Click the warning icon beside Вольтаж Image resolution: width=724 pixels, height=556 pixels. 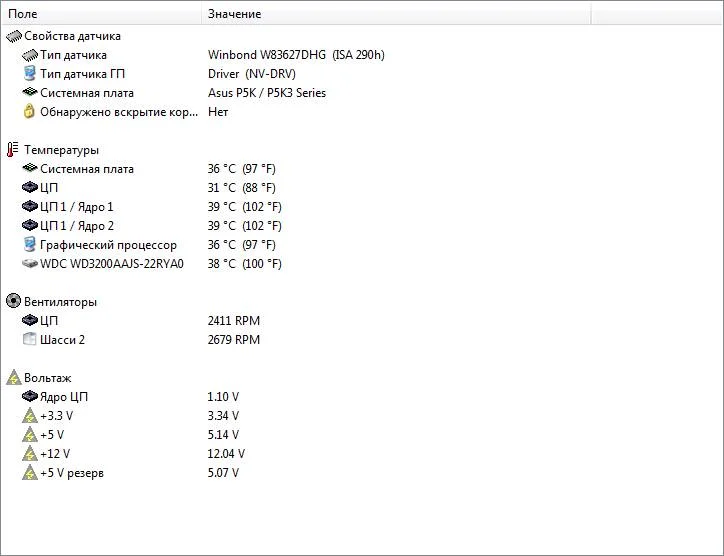[13, 378]
